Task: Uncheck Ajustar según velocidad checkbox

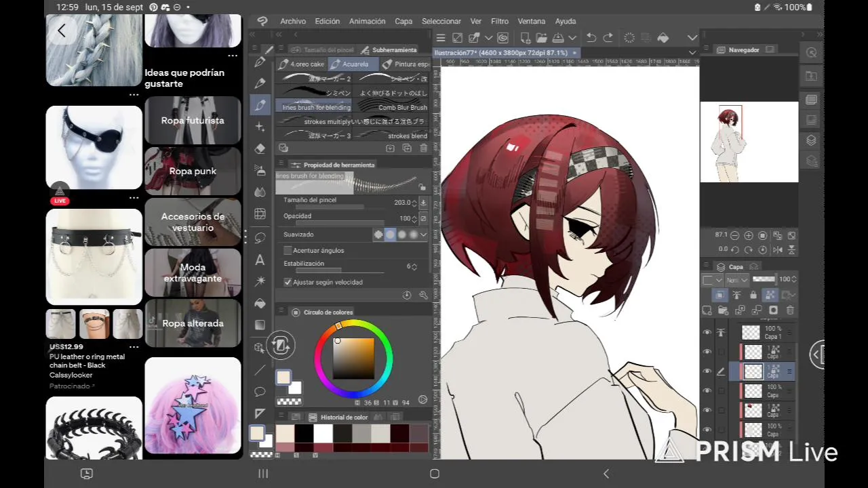Action: (288, 282)
